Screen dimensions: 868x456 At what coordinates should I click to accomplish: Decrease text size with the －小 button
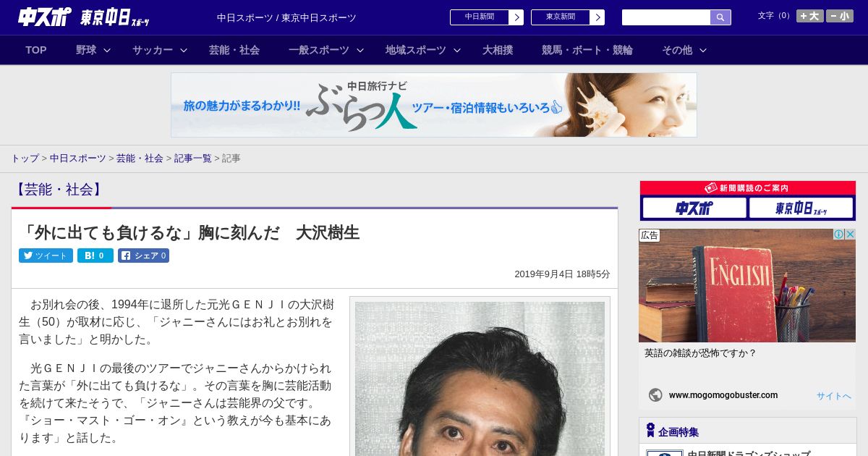pyautogui.click(x=840, y=16)
